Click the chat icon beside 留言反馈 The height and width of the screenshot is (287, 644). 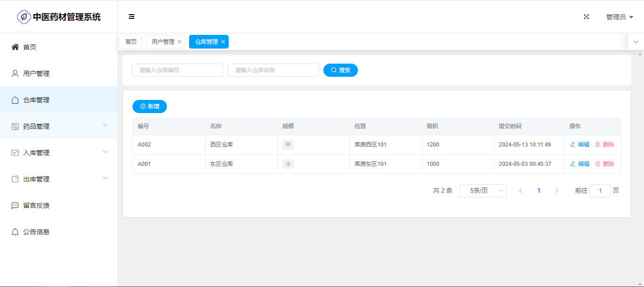pyautogui.click(x=15, y=205)
